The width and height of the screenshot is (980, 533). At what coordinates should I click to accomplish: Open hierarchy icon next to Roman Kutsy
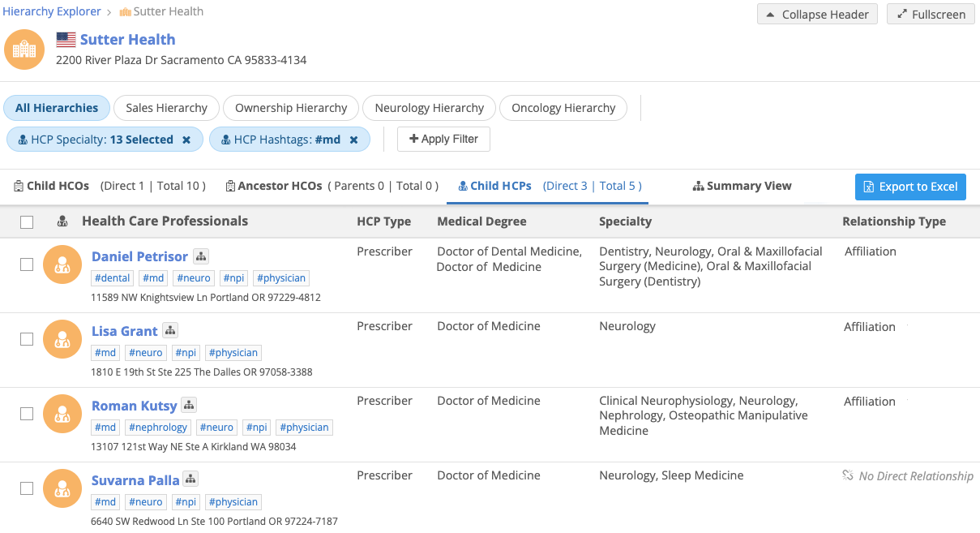(x=189, y=405)
